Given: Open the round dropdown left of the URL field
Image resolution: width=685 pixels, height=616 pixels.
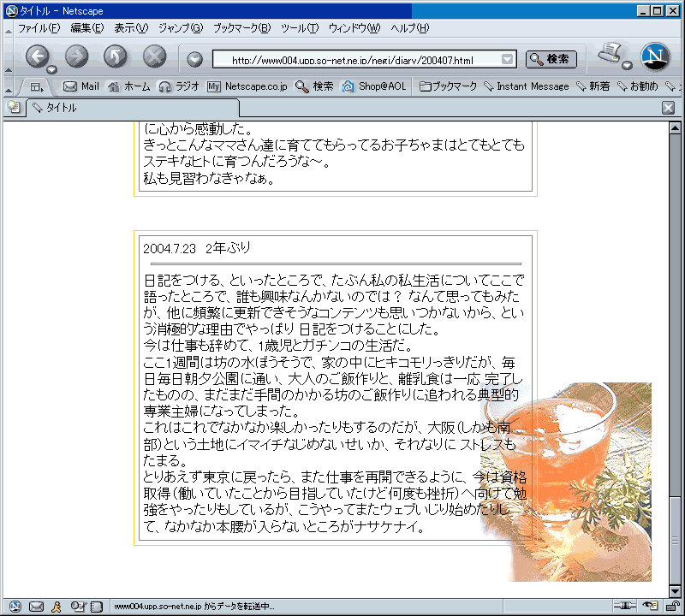Looking at the screenshot, I should point(195,59).
